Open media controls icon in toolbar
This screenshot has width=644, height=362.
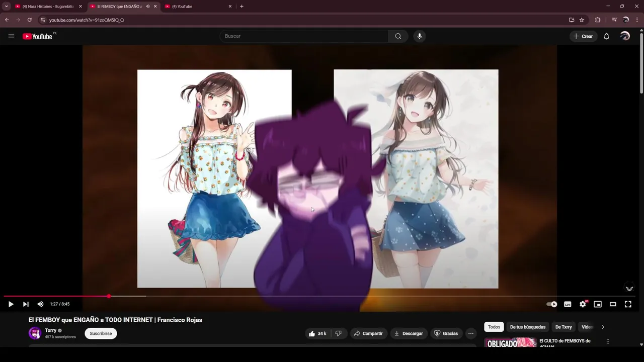coord(614,20)
